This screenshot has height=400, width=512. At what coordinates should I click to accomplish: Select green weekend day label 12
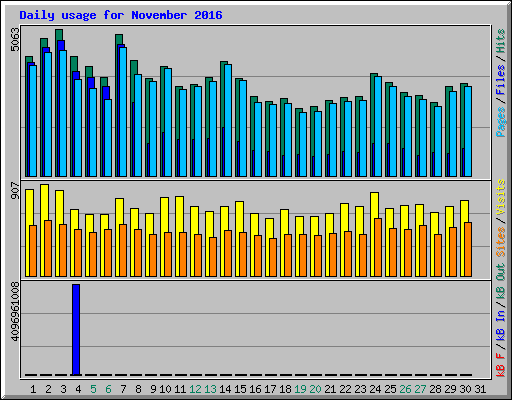(195, 389)
